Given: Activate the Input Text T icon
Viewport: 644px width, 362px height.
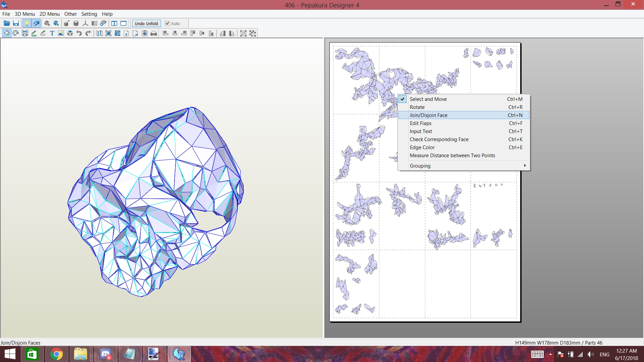Looking at the screenshot, I should pyautogui.click(x=52, y=33).
